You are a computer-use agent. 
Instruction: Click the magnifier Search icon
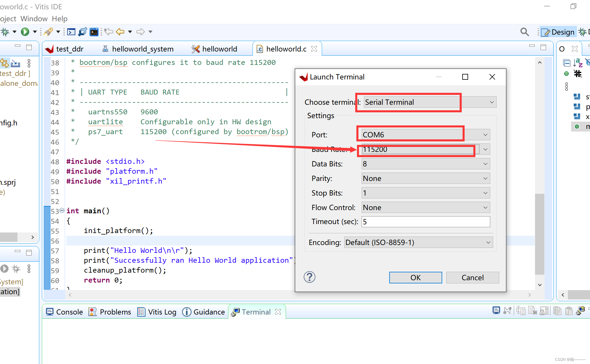pyautogui.click(x=524, y=32)
